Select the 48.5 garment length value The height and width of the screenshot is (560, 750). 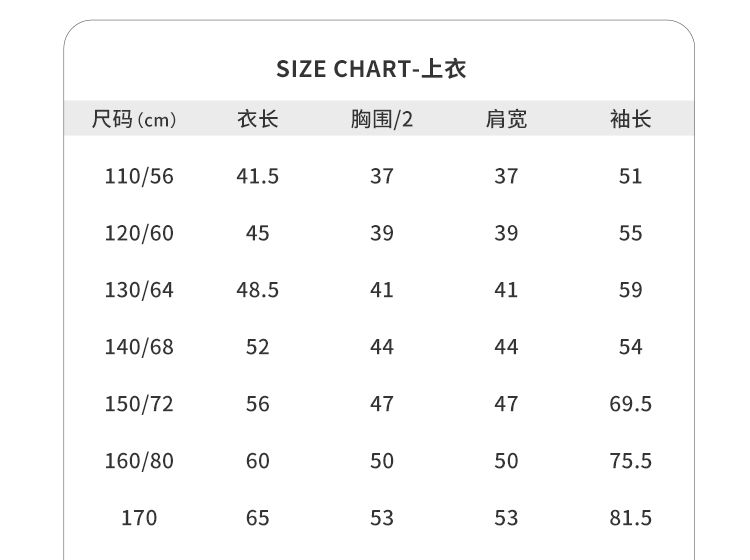(x=257, y=291)
